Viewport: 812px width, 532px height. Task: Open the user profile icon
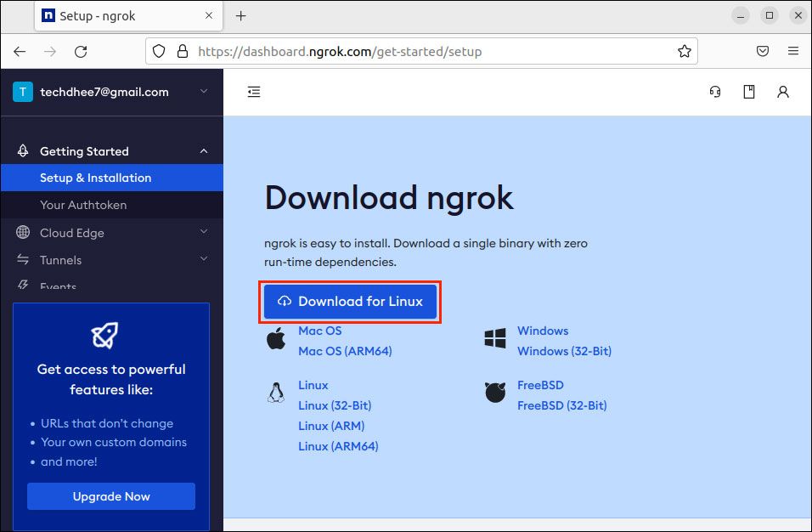click(x=783, y=92)
